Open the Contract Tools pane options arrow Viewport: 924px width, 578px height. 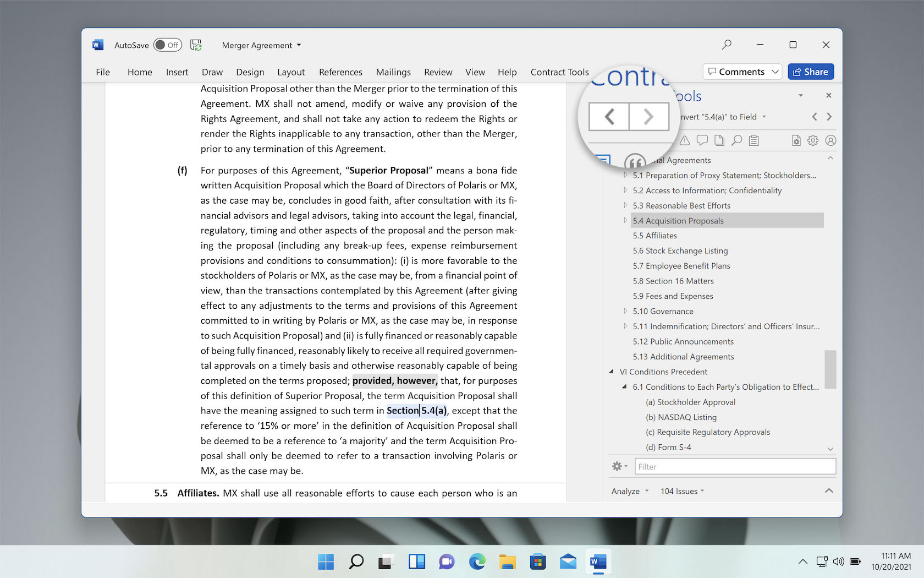[801, 95]
